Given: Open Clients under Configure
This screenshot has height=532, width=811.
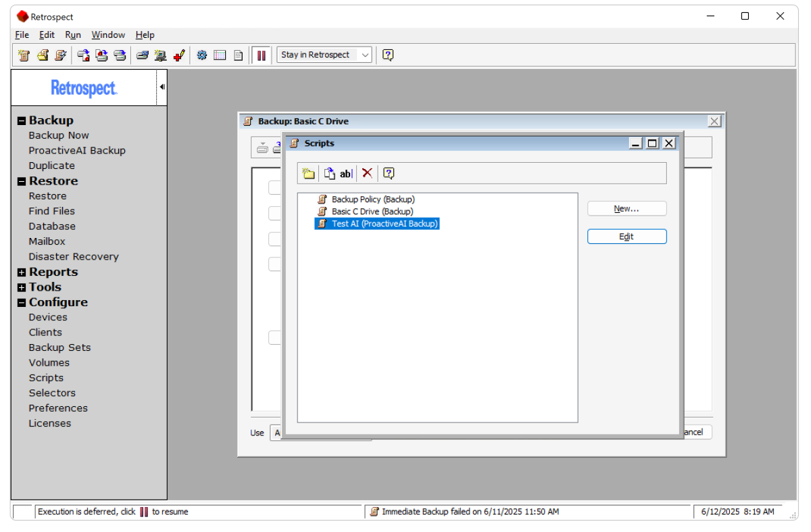Looking at the screenshot, I should click(45, 333).
